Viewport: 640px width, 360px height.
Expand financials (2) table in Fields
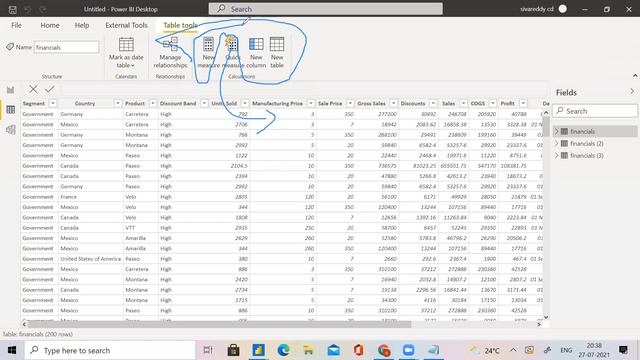point(556,144)
